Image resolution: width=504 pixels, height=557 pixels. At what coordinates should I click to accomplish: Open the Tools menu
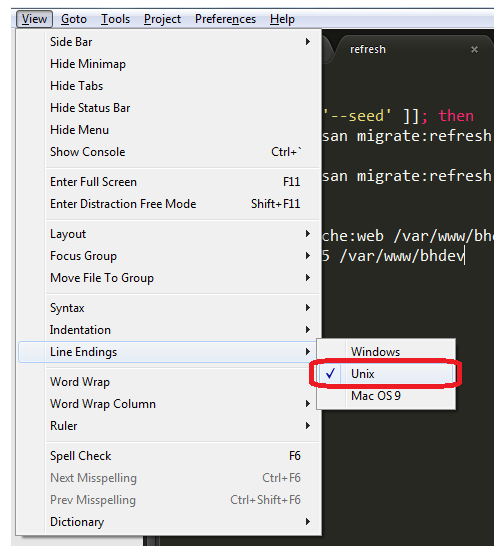(x=115, y=19)
